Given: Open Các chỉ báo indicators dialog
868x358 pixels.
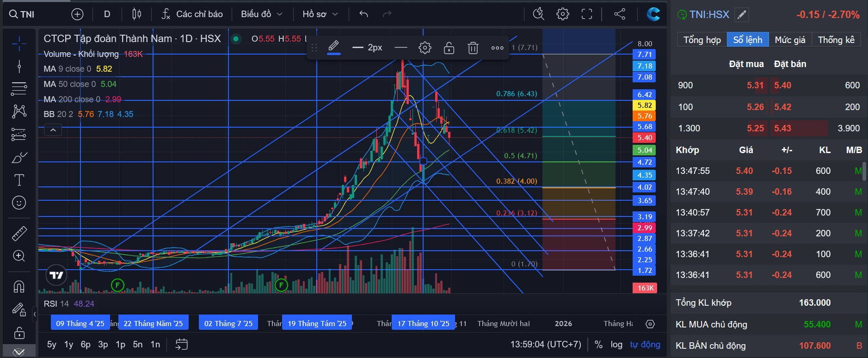Looking at the screenshot, I should [x=192, y=14].
